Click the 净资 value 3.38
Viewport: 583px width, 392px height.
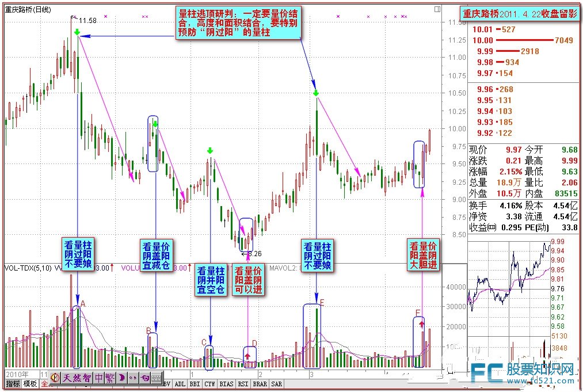tap(513, 216)
